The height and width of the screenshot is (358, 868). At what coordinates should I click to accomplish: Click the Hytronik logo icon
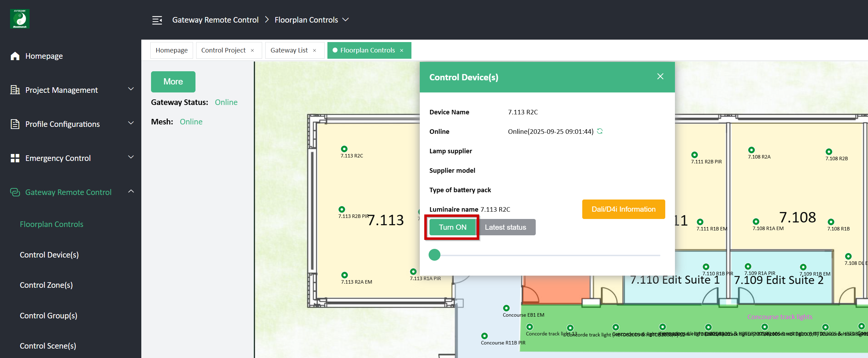pos(20,19)
